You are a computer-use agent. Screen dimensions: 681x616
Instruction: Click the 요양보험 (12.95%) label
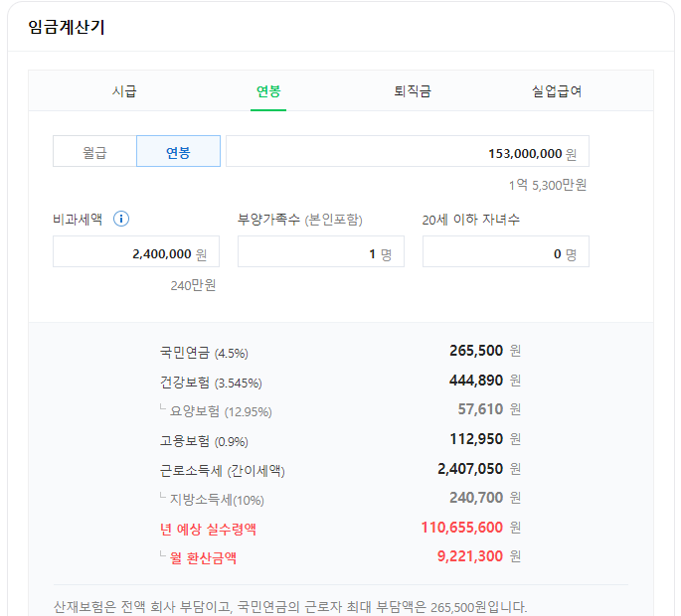click(x=220, y=411)
